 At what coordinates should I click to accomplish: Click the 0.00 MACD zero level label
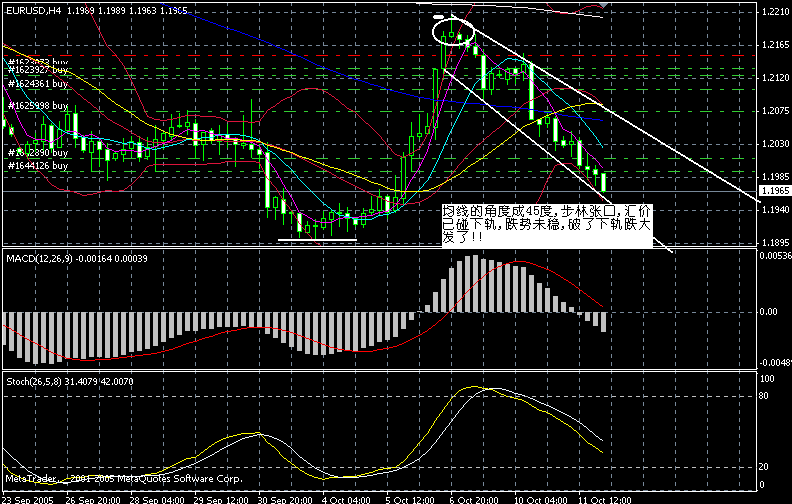[x=768, y=312]
